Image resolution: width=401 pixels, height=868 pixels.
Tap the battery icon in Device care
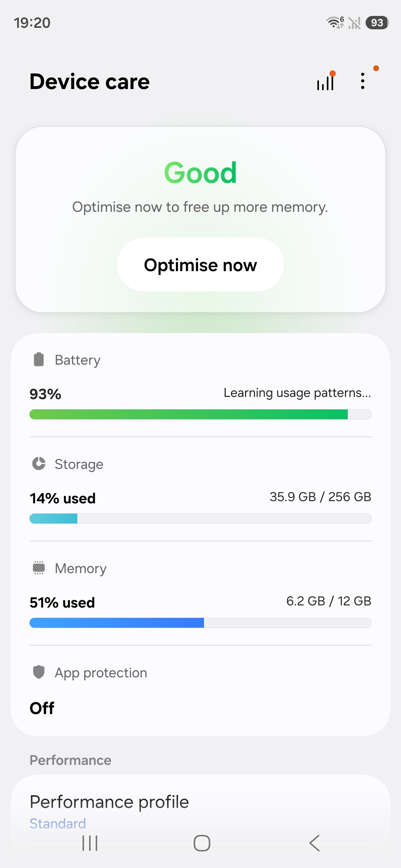click(39, 360)
